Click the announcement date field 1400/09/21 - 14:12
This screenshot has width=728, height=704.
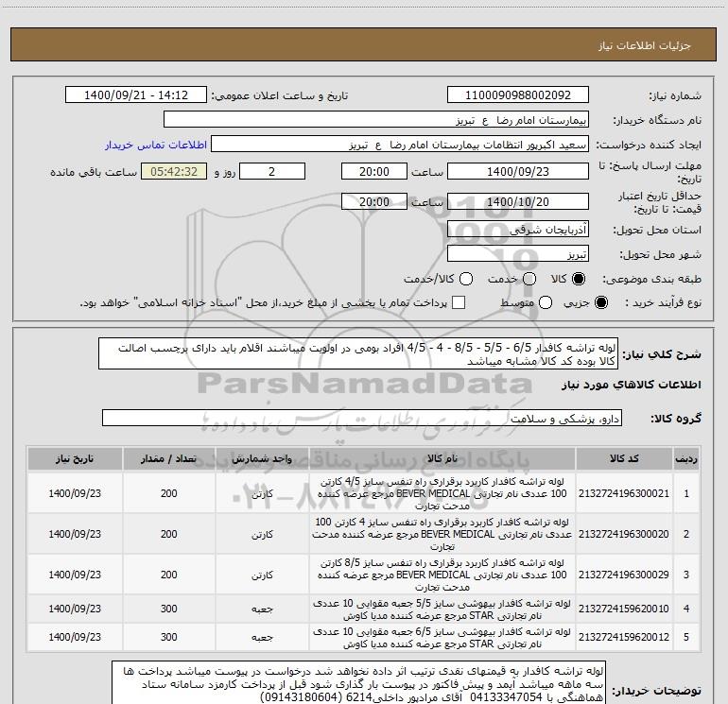click(x=136, y=95)
